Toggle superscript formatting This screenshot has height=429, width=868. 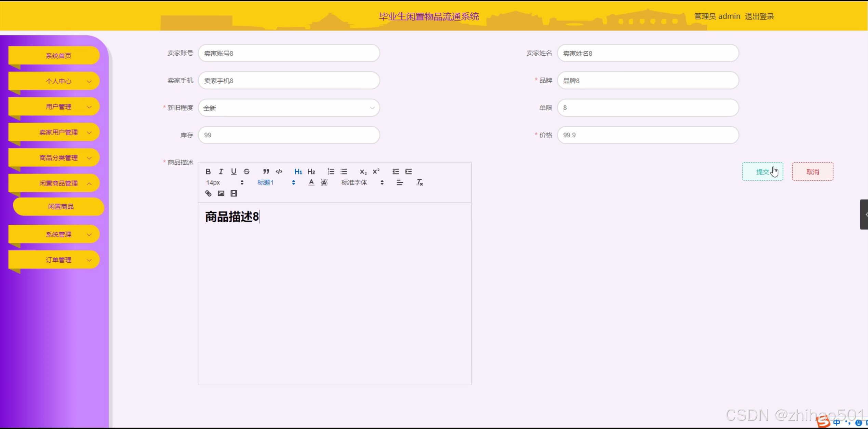click(x=376, y=171)
